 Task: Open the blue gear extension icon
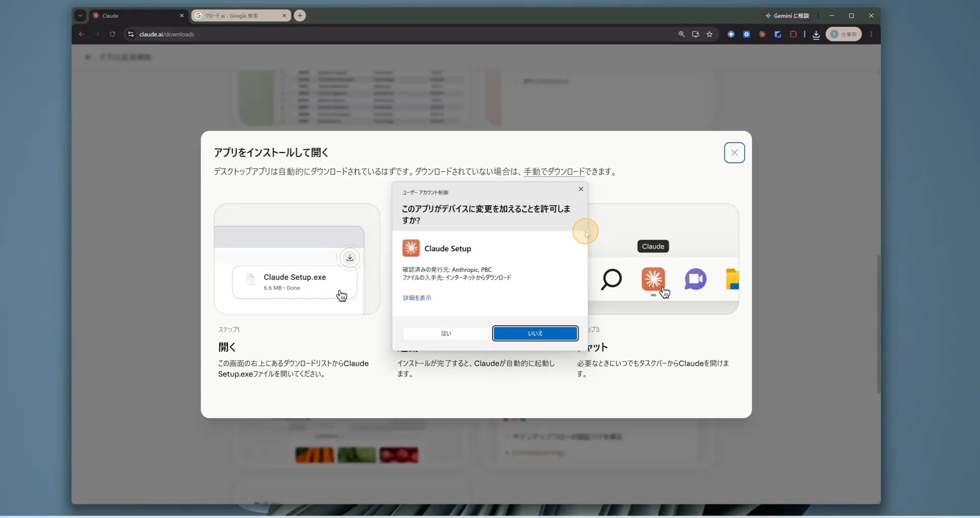746,34
